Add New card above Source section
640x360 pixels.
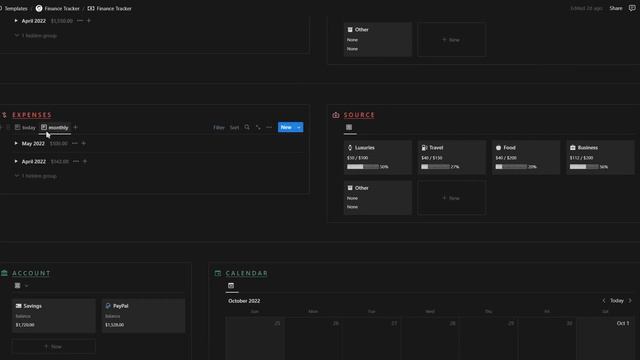(451, 40)
